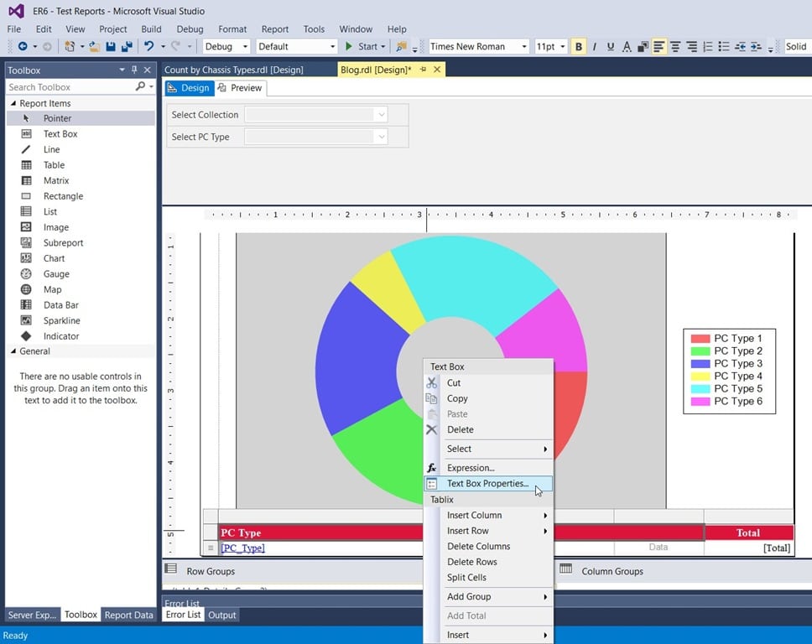Switch to the Report Data tab

tap(128, 615)
